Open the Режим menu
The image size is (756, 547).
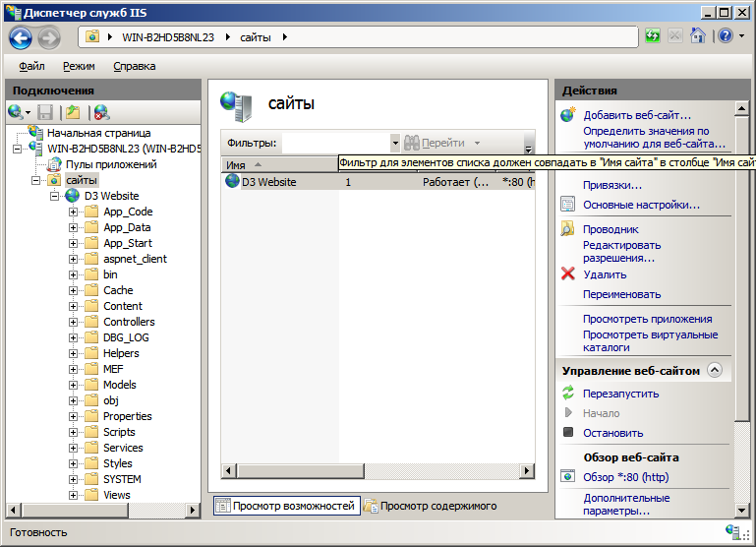[x=79, y=66]
